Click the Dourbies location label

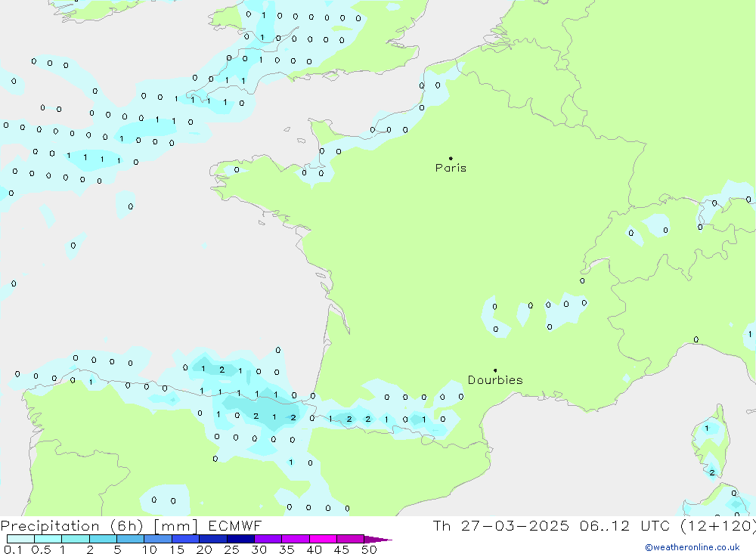coord(495,380)
